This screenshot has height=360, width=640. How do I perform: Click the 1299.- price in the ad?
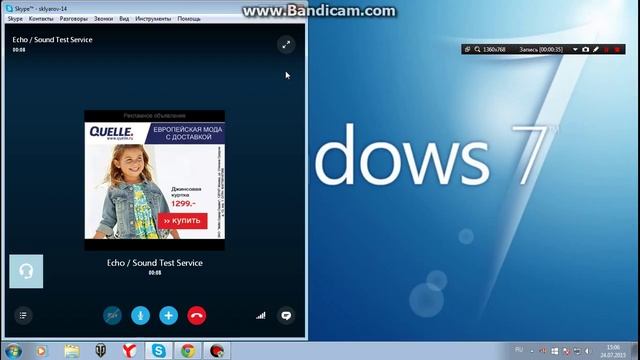coord(183,203)
